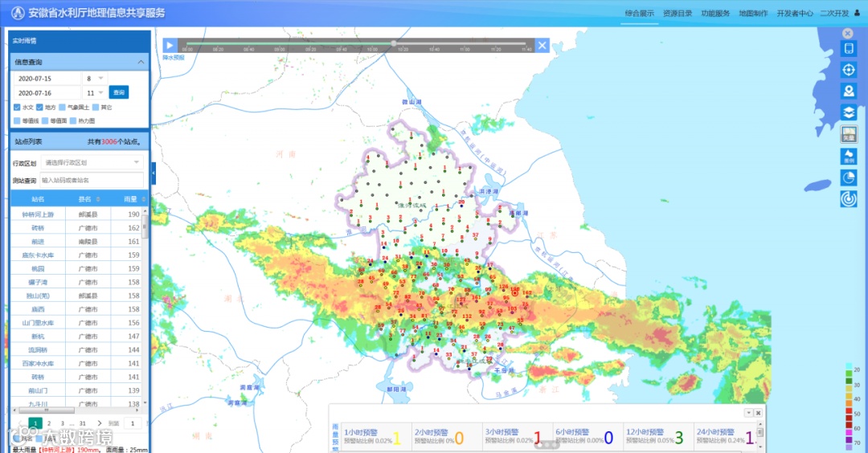Image resolution: width=868 pixels, height=453 pixels.
Task: Open the pie chart statistics tool
Action: (848, 178)
